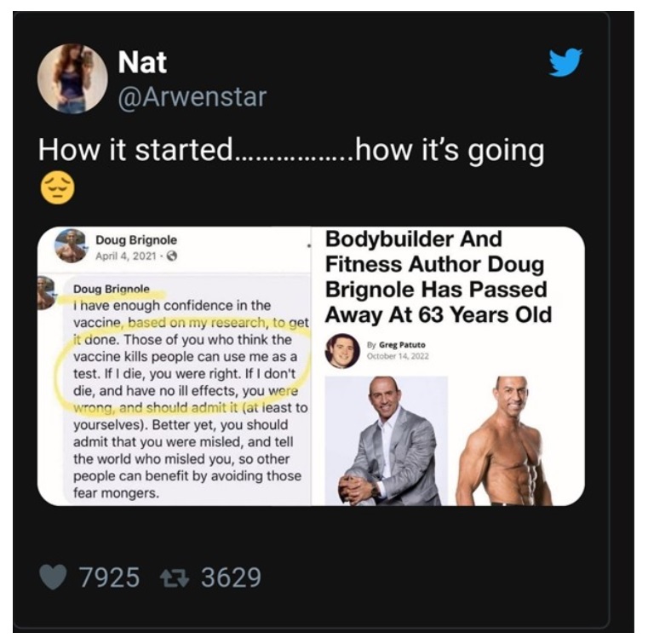Click Doug Brignole's small comment avatar
The width and height of the screenshot is (648, 644).
pyautogui.click(x=45, y=293)
